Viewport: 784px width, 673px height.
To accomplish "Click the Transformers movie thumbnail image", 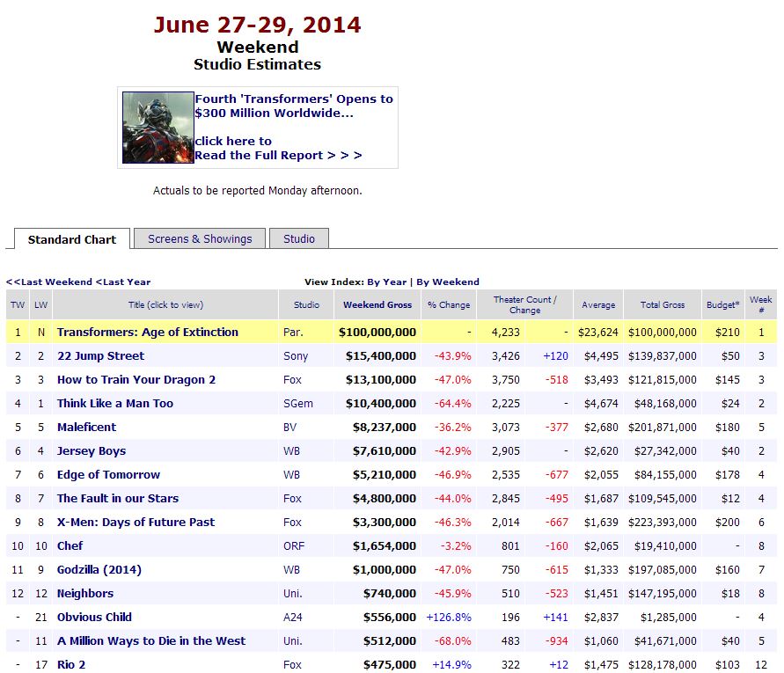I will [x=158, y=127].
